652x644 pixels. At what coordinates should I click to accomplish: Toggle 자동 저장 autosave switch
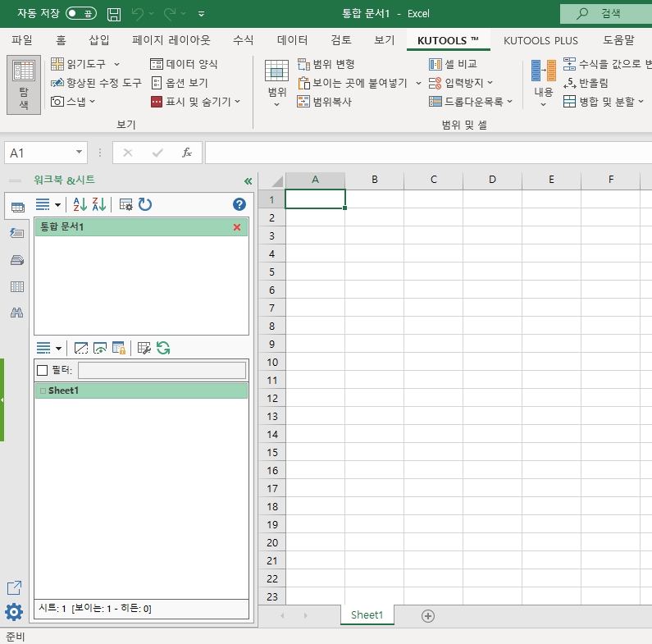click(81, 14)
